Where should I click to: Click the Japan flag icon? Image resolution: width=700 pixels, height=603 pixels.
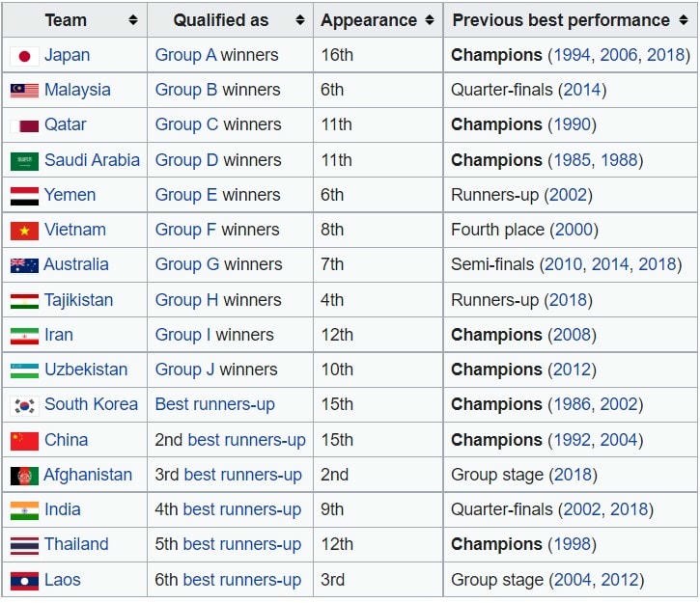[x=24, y=56]
